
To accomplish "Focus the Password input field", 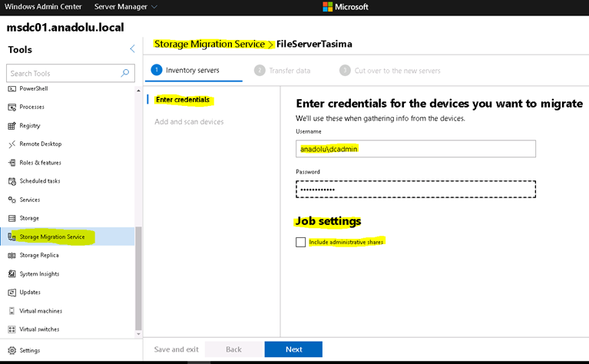I will [x=415, y=190].
